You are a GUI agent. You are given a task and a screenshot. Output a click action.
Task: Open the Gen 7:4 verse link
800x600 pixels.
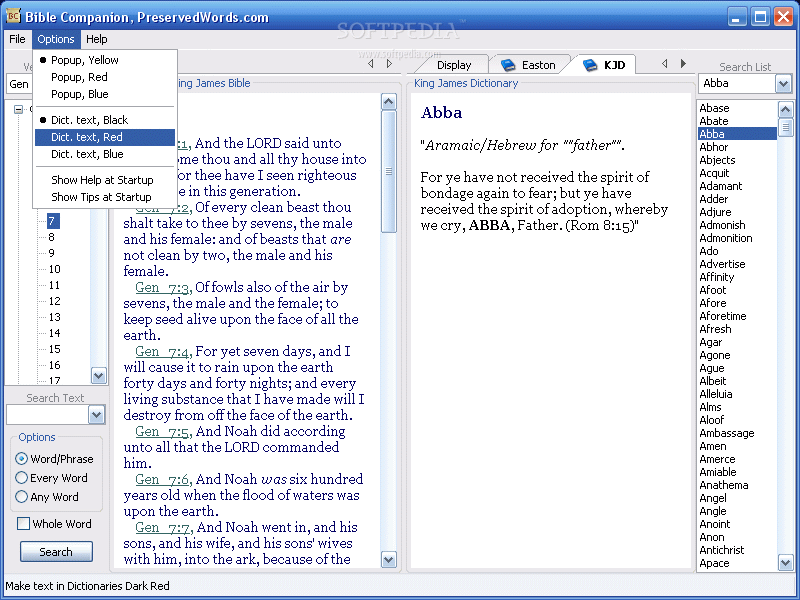click(163, 352)
